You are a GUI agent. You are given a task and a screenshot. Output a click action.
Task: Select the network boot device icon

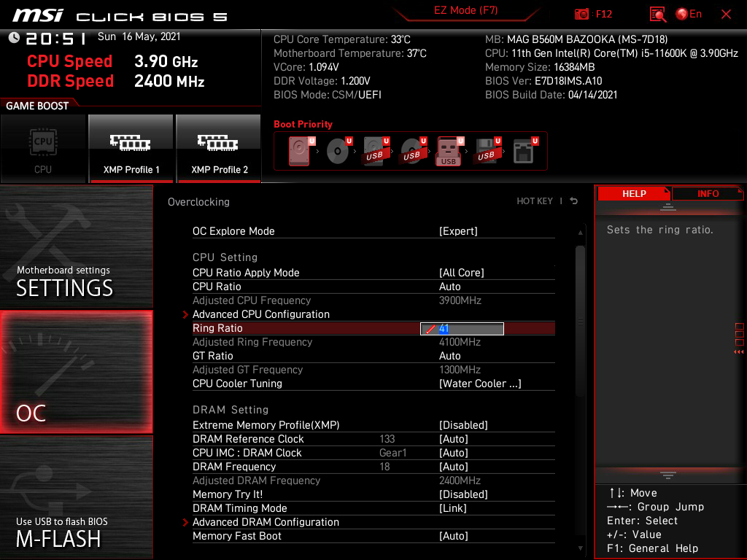coord(525,151)
